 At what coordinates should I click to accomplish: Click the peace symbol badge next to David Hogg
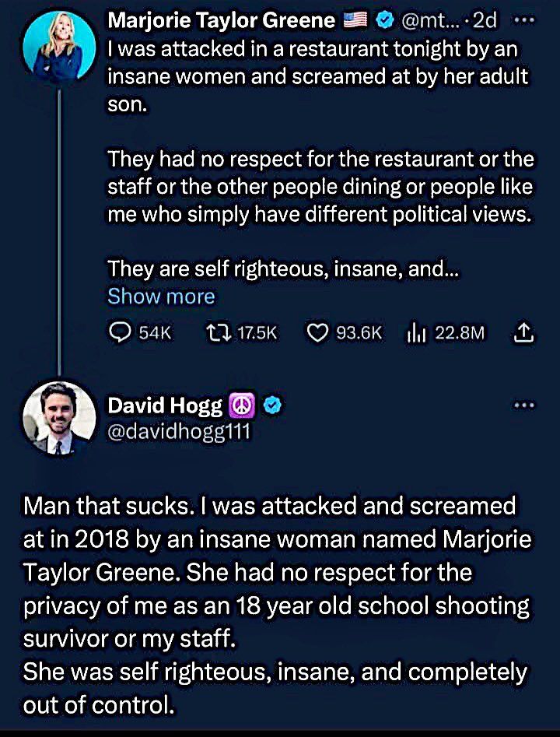tap(242, 405)
